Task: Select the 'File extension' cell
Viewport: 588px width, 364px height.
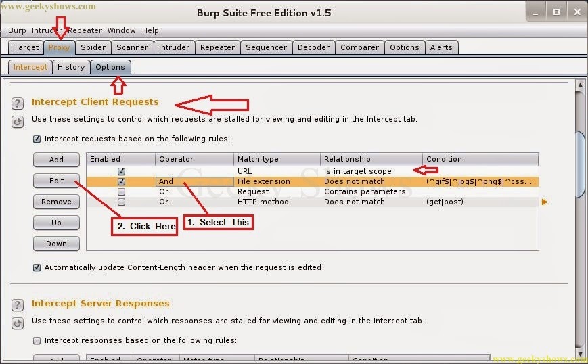Action: [277, 181]
